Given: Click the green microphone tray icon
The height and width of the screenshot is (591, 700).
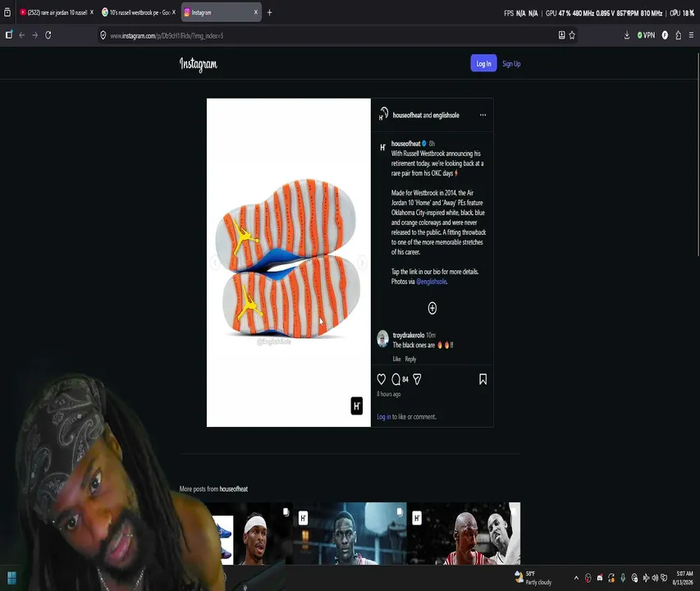Looking at the screenshot, I should coord(623,578).
